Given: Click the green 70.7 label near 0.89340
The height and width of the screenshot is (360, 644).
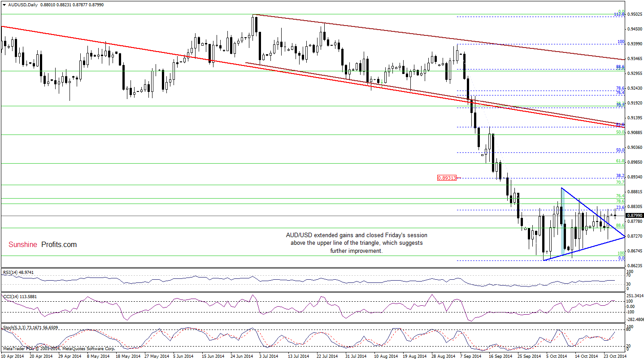Looking at the screenshot, I should [621, 182].
